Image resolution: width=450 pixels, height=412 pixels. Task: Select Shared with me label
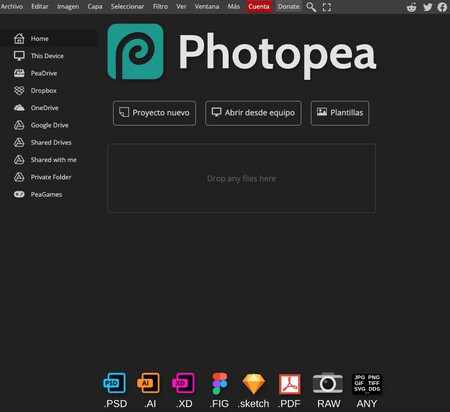[54, 160]
